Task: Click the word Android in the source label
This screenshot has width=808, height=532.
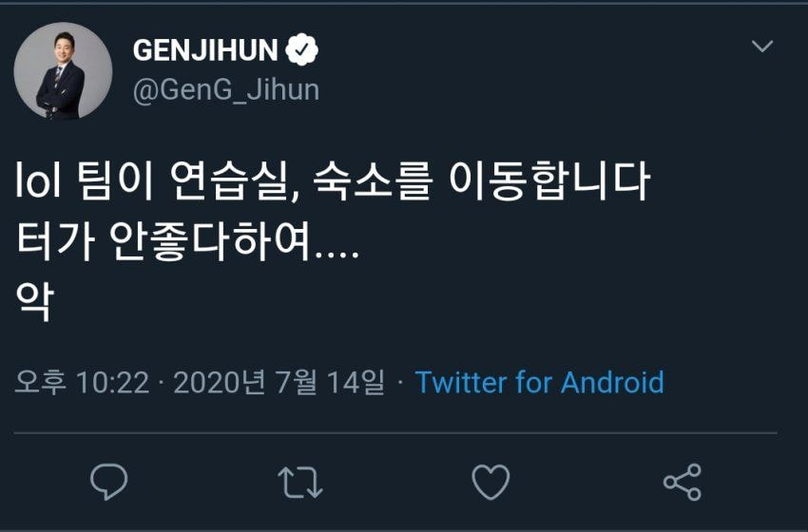Action: tap(612, 383)
